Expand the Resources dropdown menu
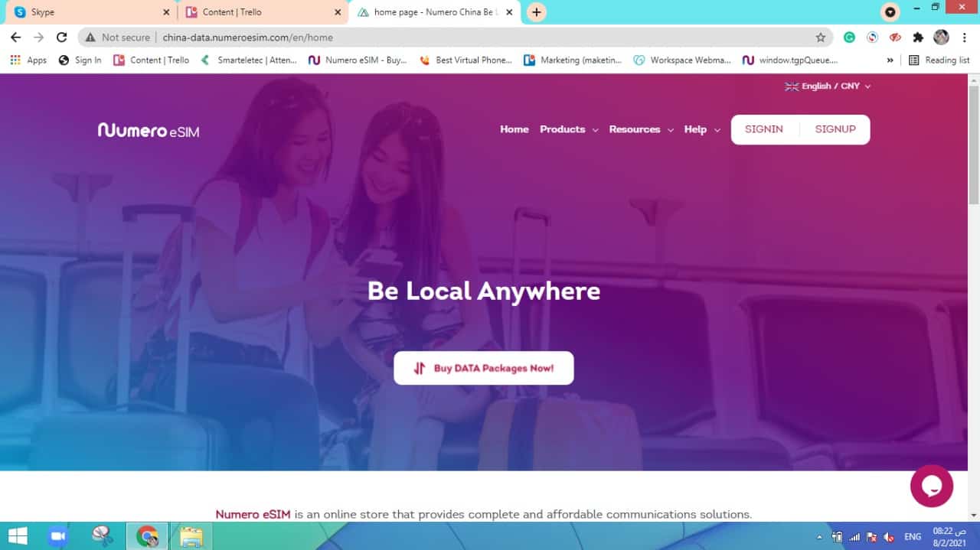Image resolution: width=980 pixels, height=550 pixels. point(641,129)
